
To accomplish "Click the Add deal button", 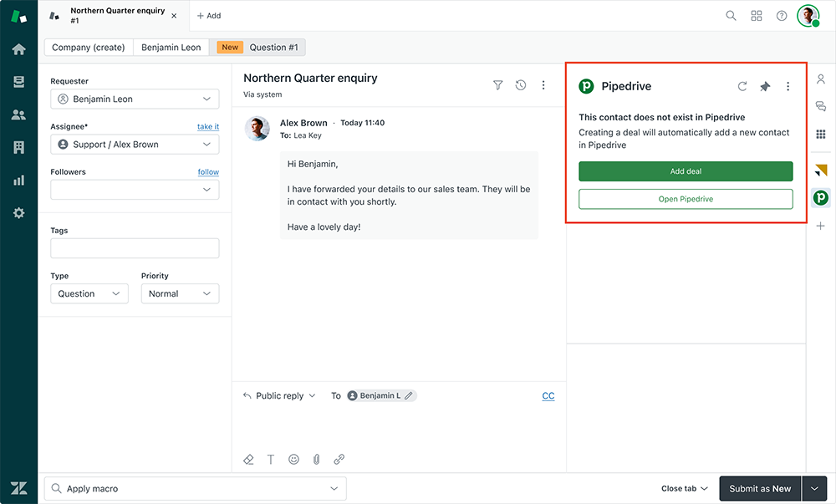I will [x=686, y=171].
